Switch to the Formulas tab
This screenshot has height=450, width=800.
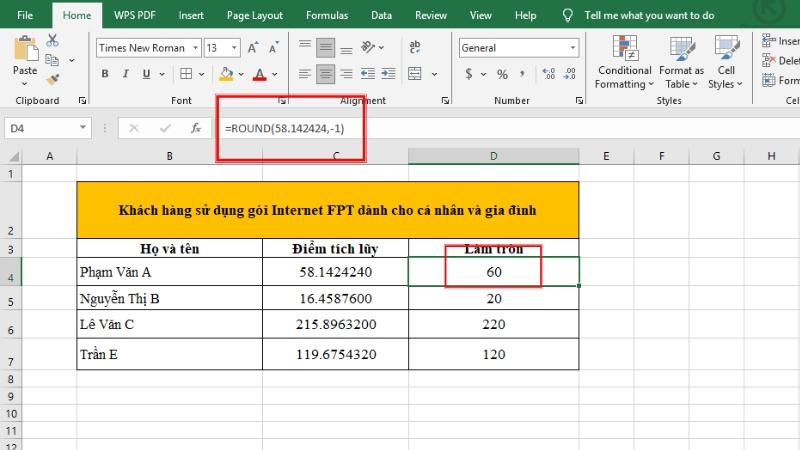[x=327, y=15]
